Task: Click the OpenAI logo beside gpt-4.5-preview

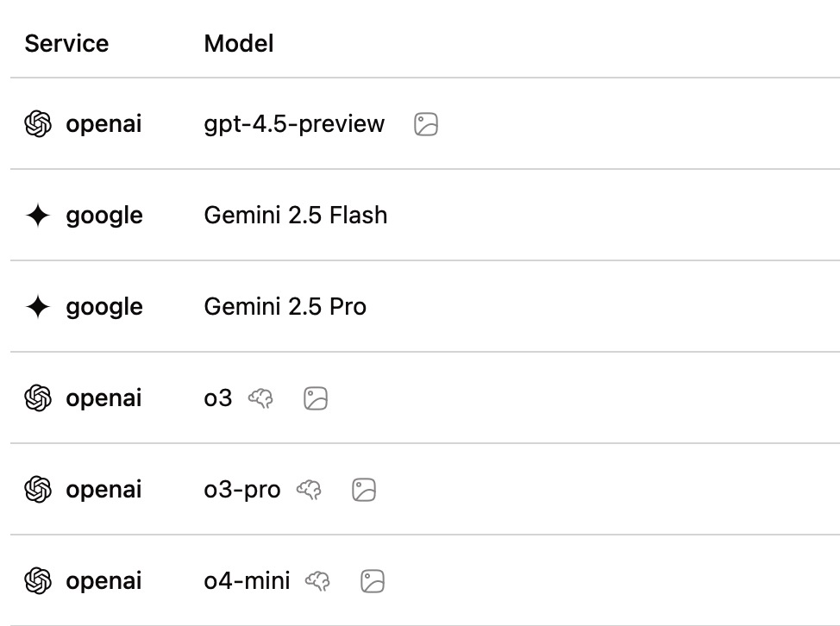Action: point(38,124)
